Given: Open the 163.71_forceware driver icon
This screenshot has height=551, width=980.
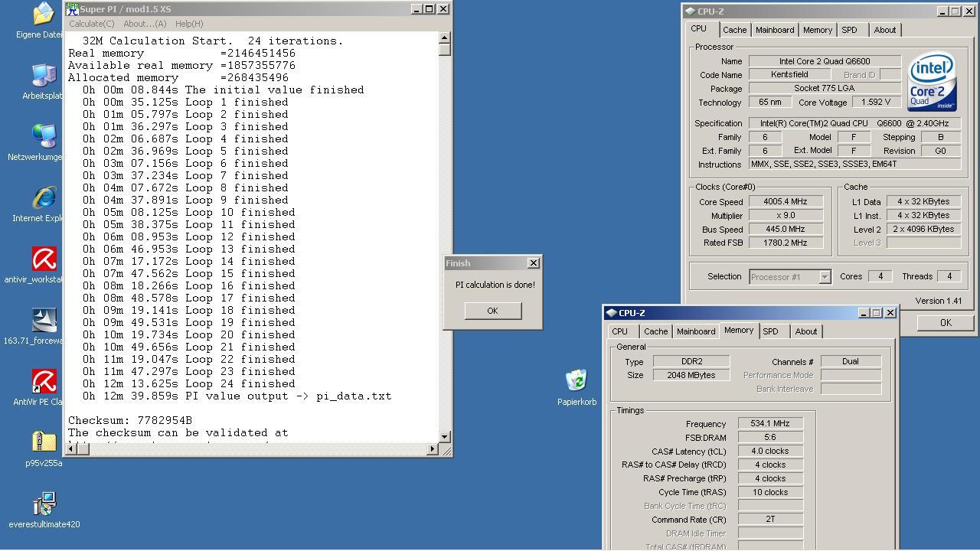Looking at the screenshot, I should (44, 320).
